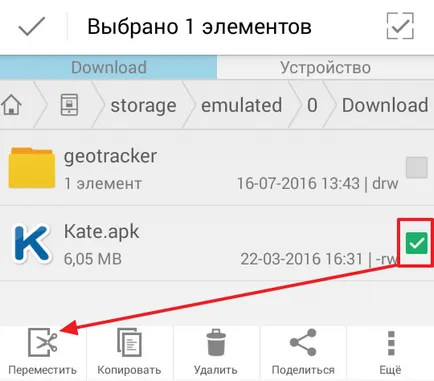Screen dimensions: 434x381
Task: Tap the confirm checkmark icon at top
Action: point(32,26)
